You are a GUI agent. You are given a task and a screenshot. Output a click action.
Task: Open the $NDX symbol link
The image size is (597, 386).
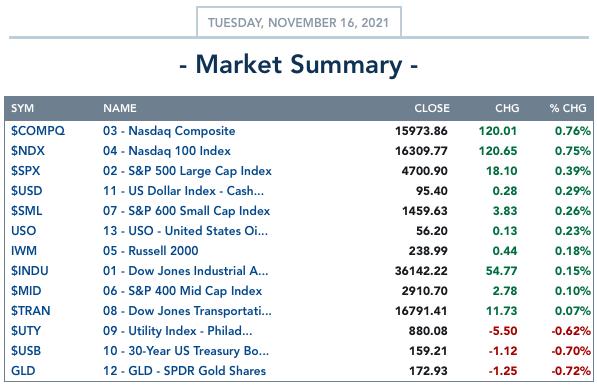tap(28, 151)
